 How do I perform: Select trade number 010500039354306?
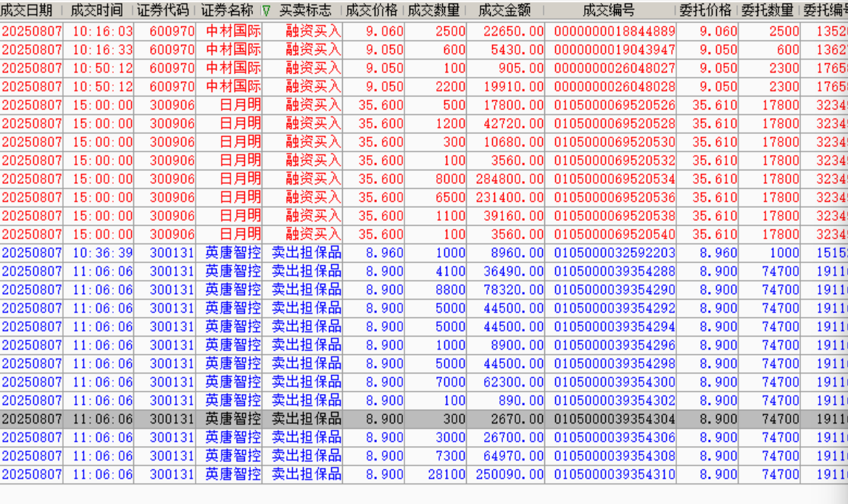pos(615,437)
